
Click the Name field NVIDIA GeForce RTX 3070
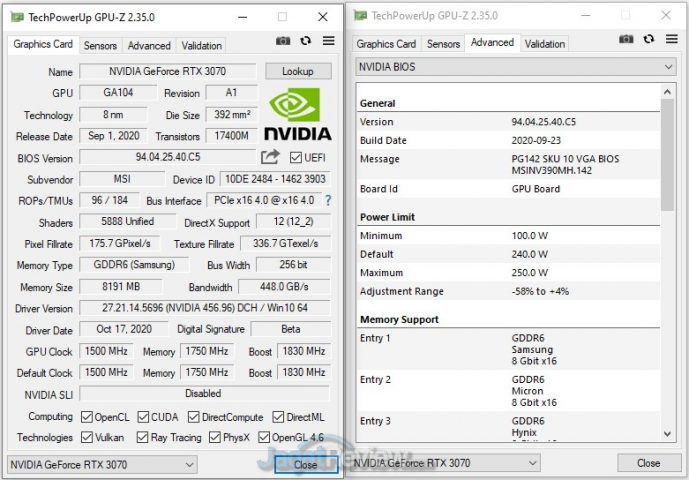tap(167, 71)
